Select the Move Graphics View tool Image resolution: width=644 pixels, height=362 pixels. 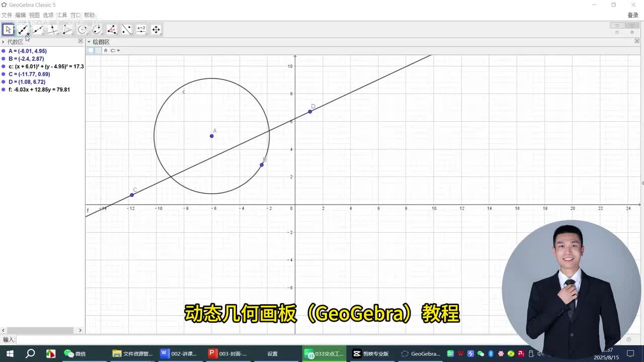pos(156,30)
